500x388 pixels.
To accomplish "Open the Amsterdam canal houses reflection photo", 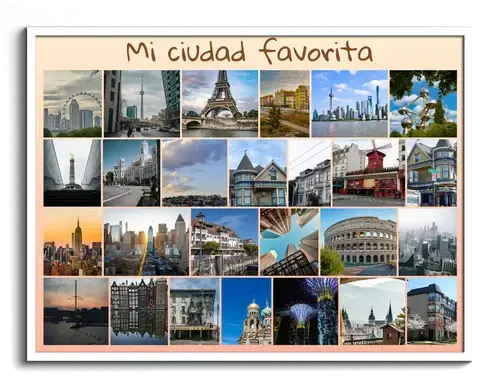I will (x=139, y=311).
